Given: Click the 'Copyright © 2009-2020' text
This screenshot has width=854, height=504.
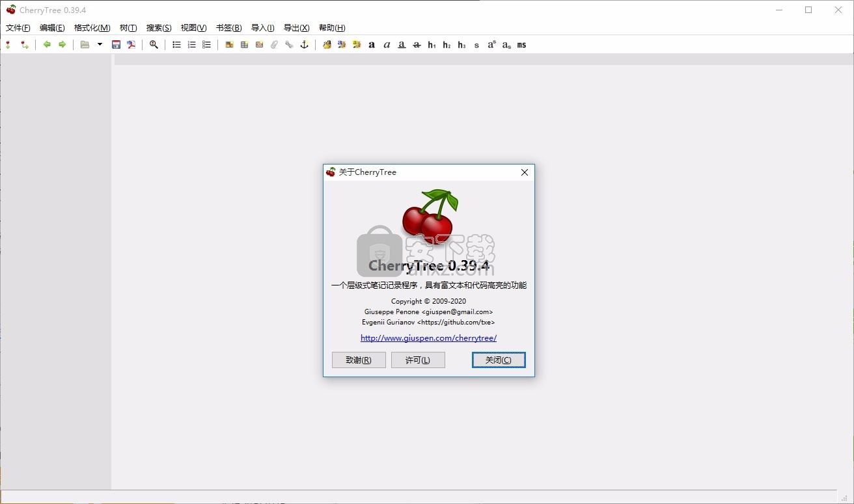Looking at the screenshot, I should pyautogui.click(x=429, y=302).
